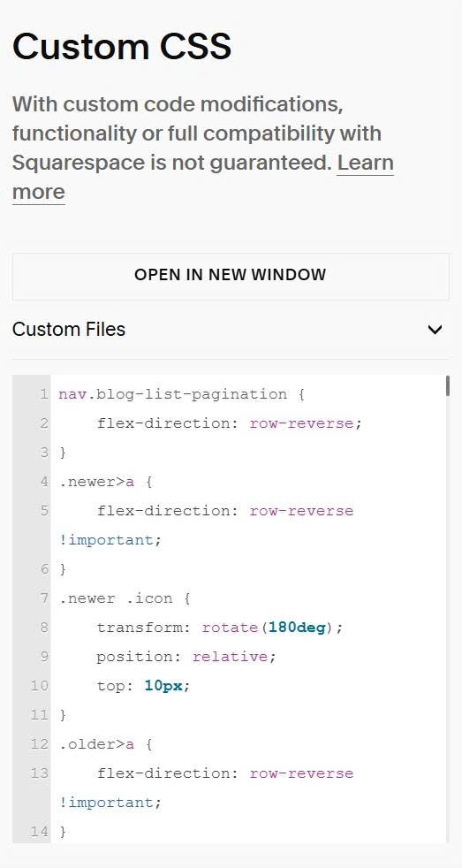Click line number 1 in gutter
This screenshot has width=462, height=868.
click(43, 395)
